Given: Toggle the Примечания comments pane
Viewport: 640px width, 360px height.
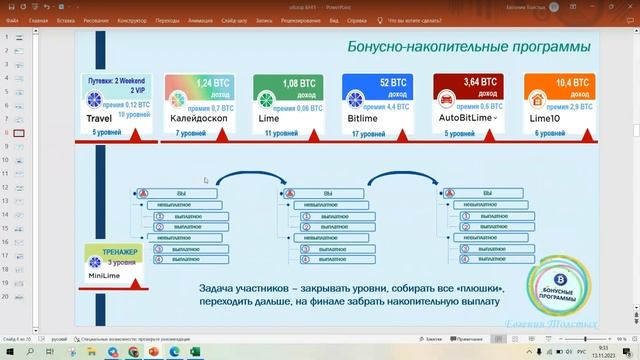Looking at the screenshot, I should 467,339.
